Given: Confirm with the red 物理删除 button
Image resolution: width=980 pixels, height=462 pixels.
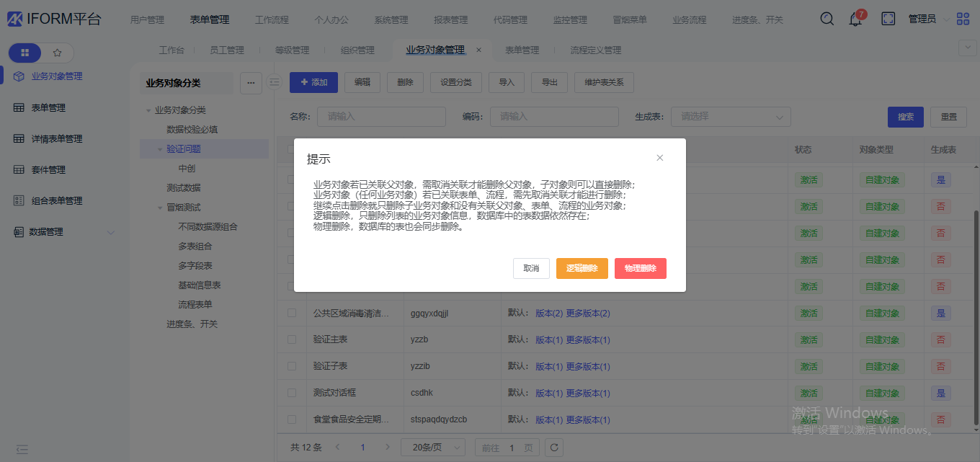Looking at the screenshot, I should click(x=640, y=268).
